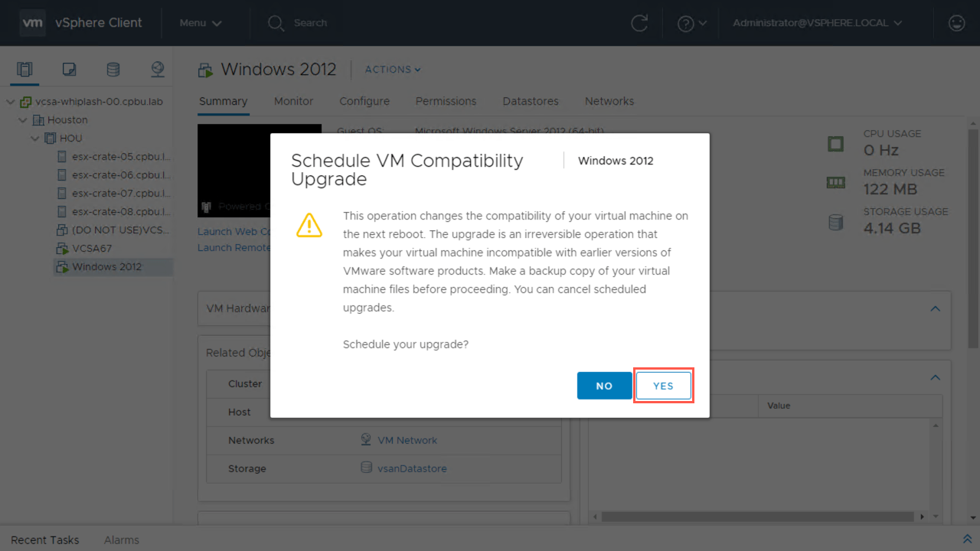Select the host icon for esx-crate-05
980x551 pixels.
(x=63, y=157)
